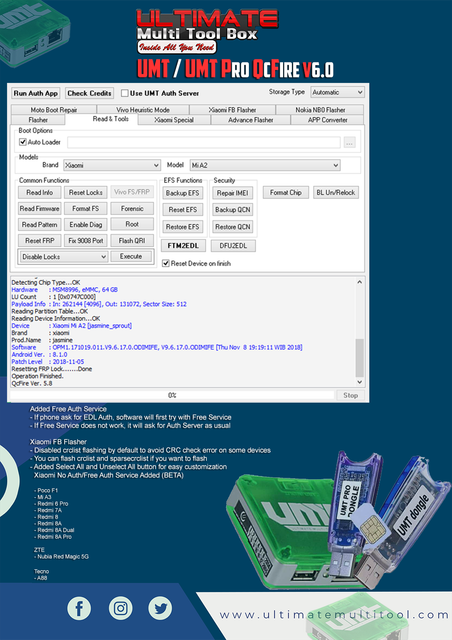The height and width of the screenshot is (640, 452).
Task: Open the Storage Type dropdown
Action: pyautogui.click(x=337, y=92)
